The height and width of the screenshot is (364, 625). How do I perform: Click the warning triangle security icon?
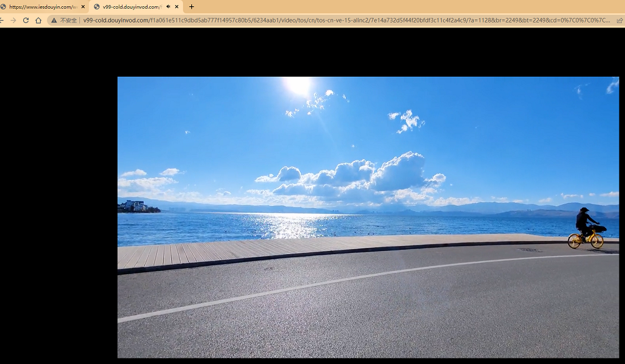[x=54, y=21]
